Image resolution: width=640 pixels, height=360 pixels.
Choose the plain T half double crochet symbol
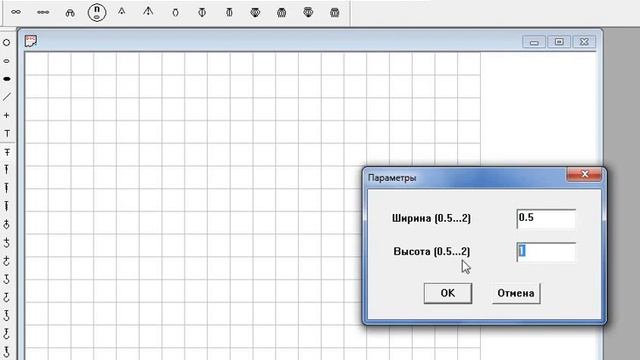pyautogui.click(x=7, y=133)
